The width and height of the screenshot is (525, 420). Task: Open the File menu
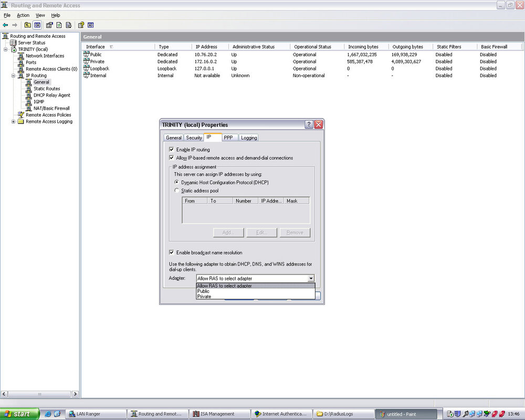(x=7, y=15)
